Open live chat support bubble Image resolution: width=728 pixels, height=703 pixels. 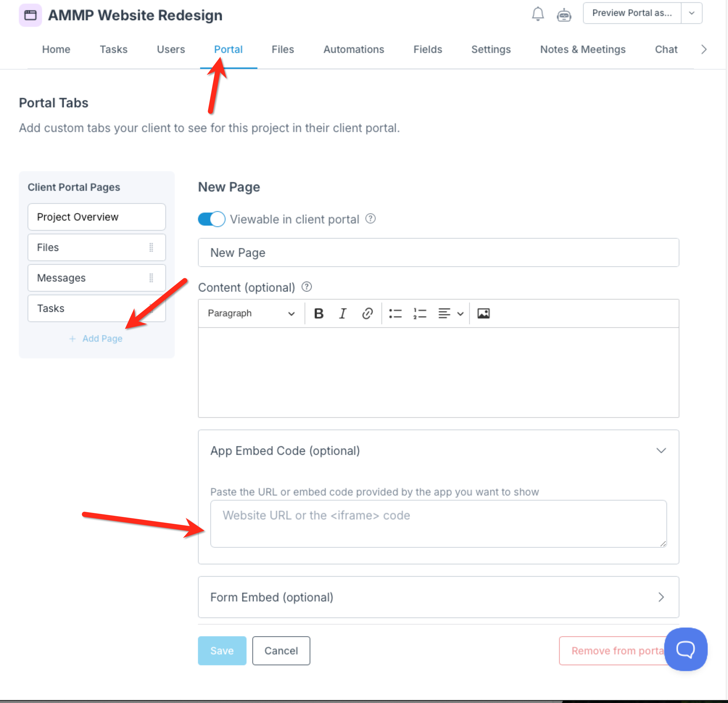coord(685,649)
